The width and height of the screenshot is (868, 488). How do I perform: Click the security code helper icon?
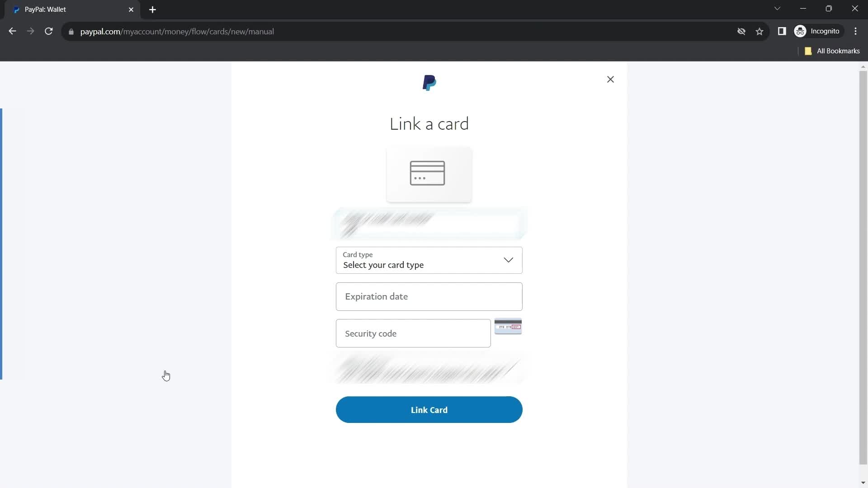(x=507, y=326)
